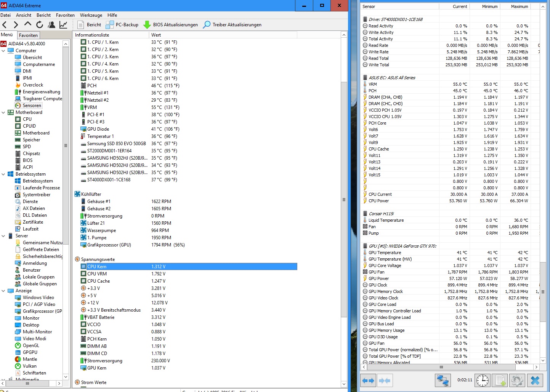Image resolution: width=550 pixels, height=392 pixels.
Task: Open HWiNFO sensor settings gear
Action: (517, 381)
